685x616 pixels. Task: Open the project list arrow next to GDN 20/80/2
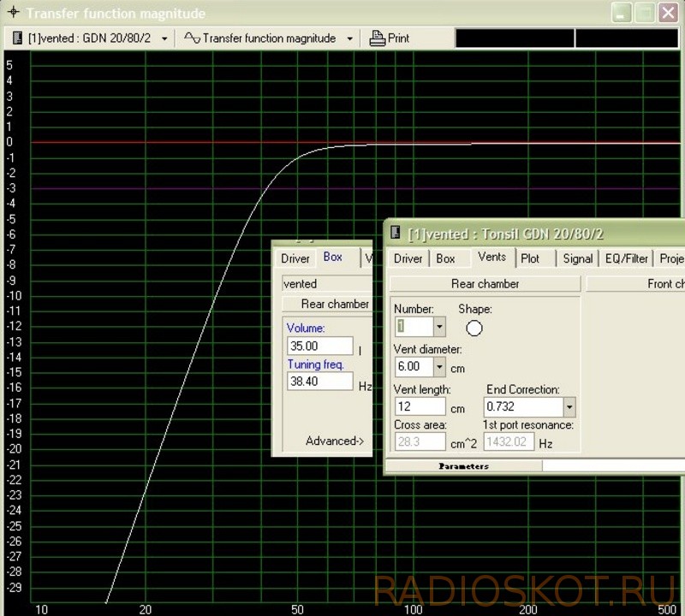click(164, 38)
